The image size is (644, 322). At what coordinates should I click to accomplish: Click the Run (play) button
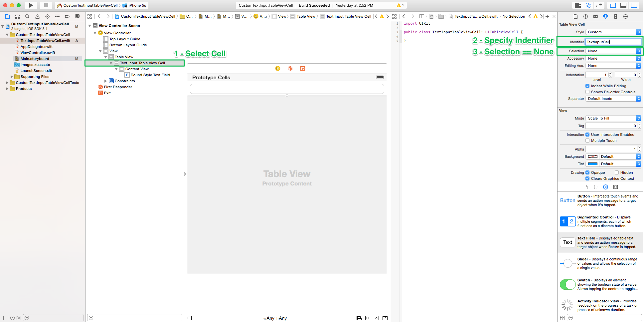click(31, 5)
